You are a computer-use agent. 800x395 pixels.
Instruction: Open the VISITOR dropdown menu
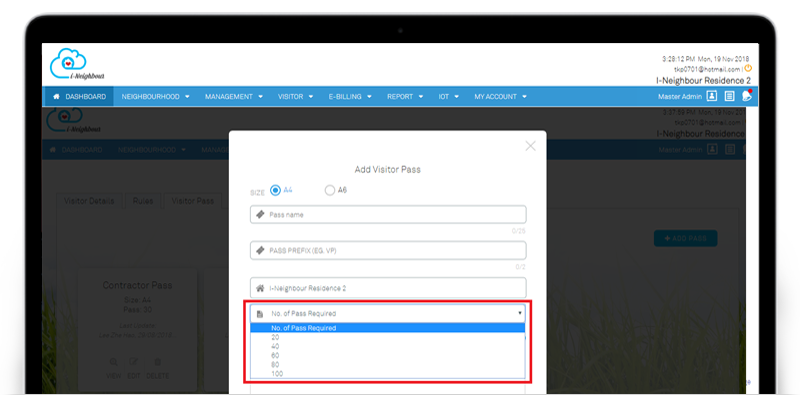click(x=295, y=96)
